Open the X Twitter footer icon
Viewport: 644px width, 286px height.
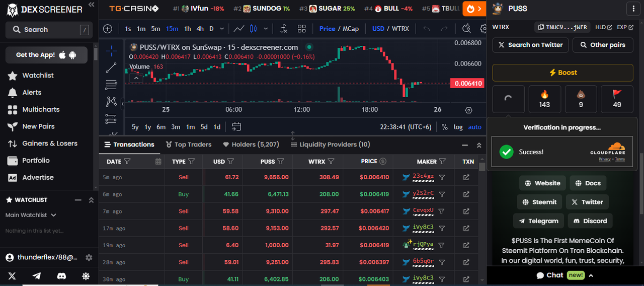click(x=12, y=276)
